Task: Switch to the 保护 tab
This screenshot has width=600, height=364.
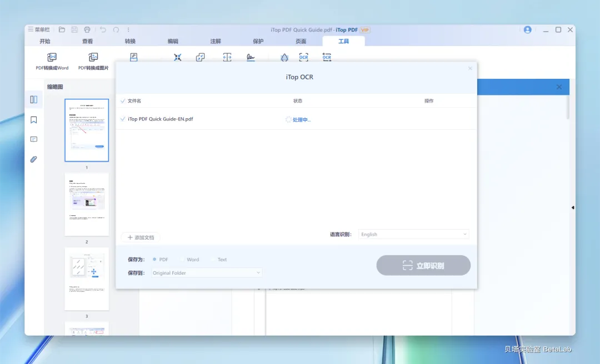Action: point(258,41)
